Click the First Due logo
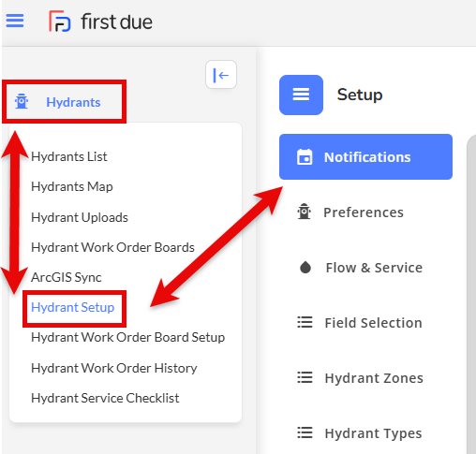 point(100,22)
